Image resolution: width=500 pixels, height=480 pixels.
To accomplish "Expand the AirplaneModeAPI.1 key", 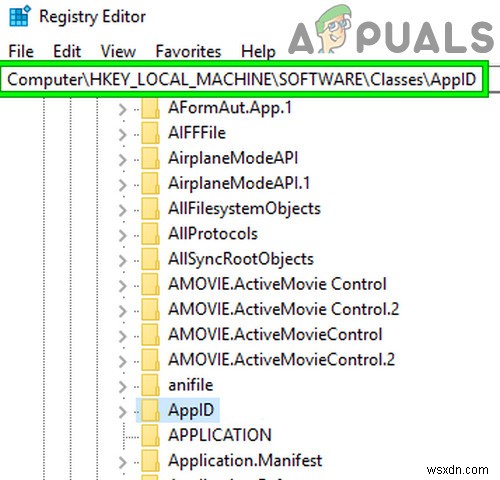I will click(123, 185).
